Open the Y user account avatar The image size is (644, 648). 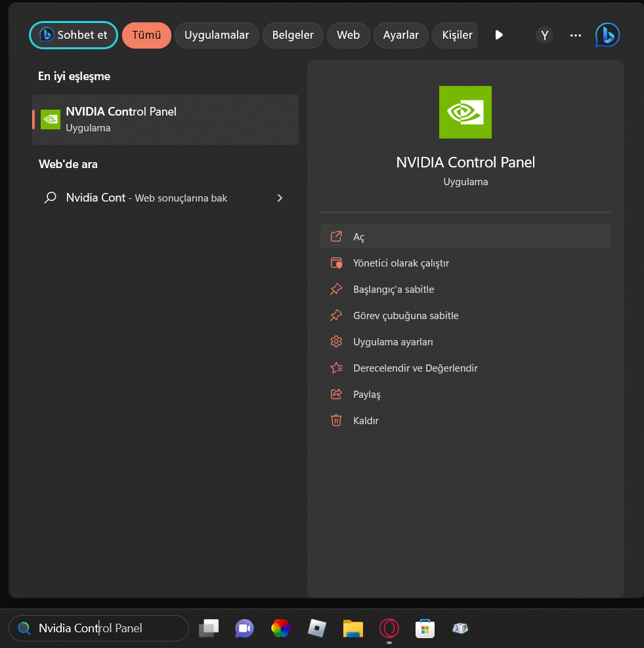click(x=544, y=35)
